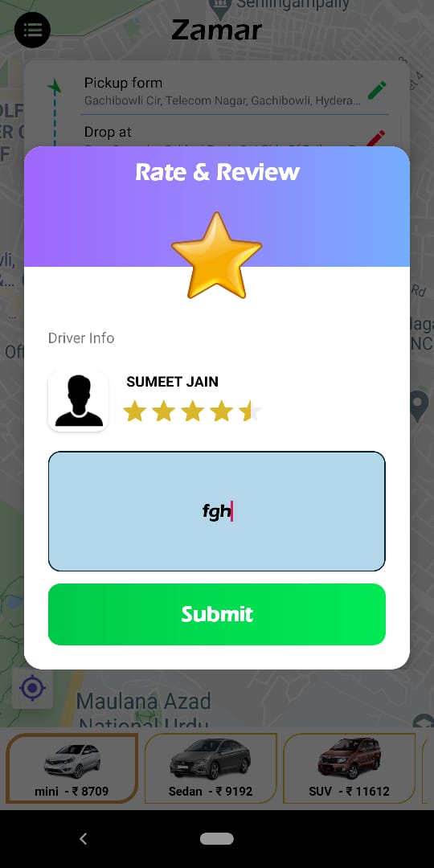Submit the driver review
The width and height of the screenshot is (434, 868).
point(217,614)
